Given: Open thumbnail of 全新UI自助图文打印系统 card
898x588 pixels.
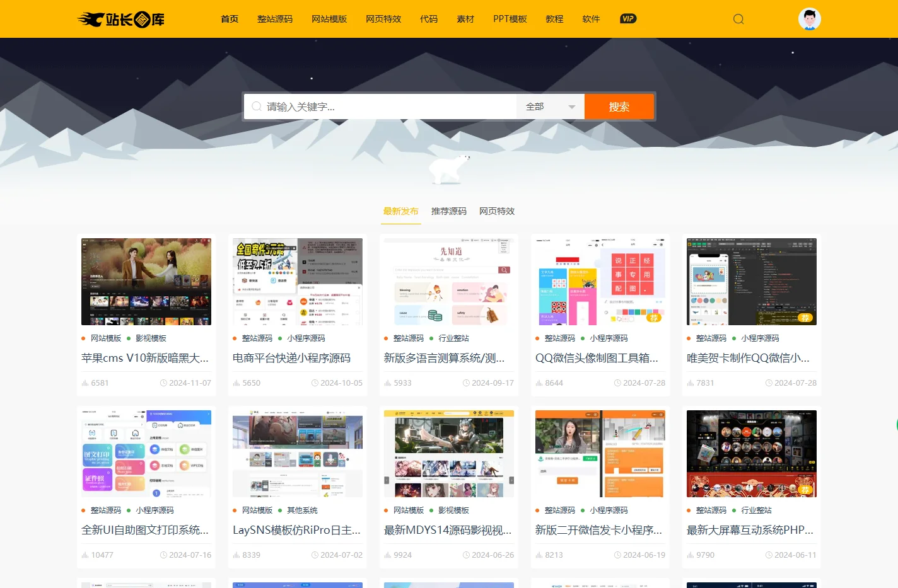Looking at the screenshot, I should (x=146, y=454).
